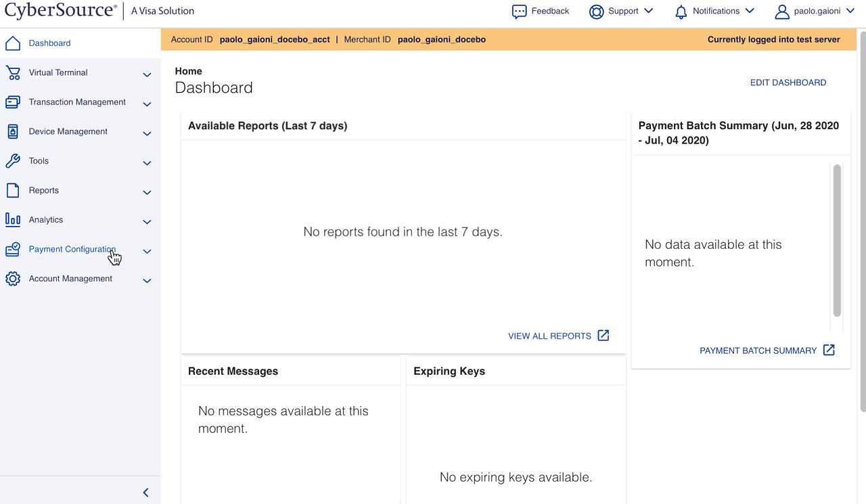
Task: Collapse the sidebar with the left arrow
Action: 145,492
